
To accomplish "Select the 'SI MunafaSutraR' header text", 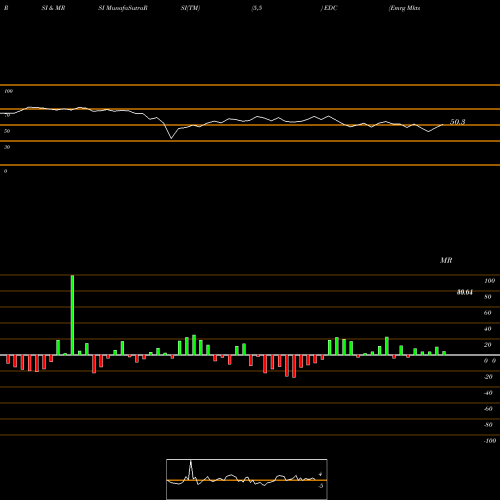I will 123,8.
